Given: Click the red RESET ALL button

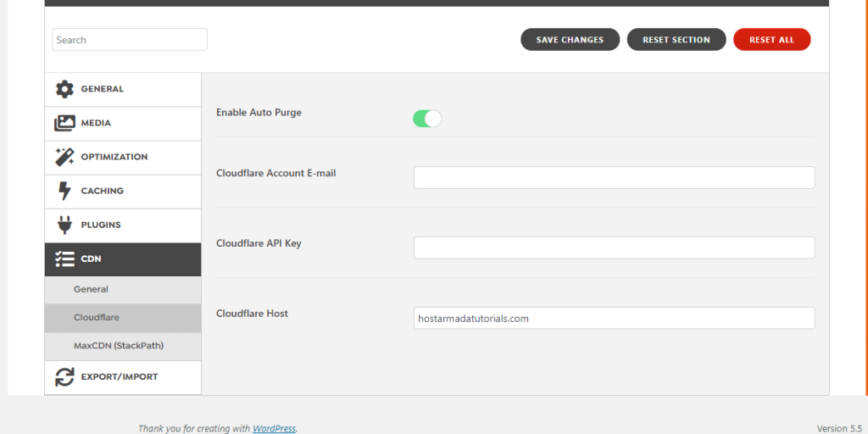Looking at the screenshot, I should click(772, 39).
